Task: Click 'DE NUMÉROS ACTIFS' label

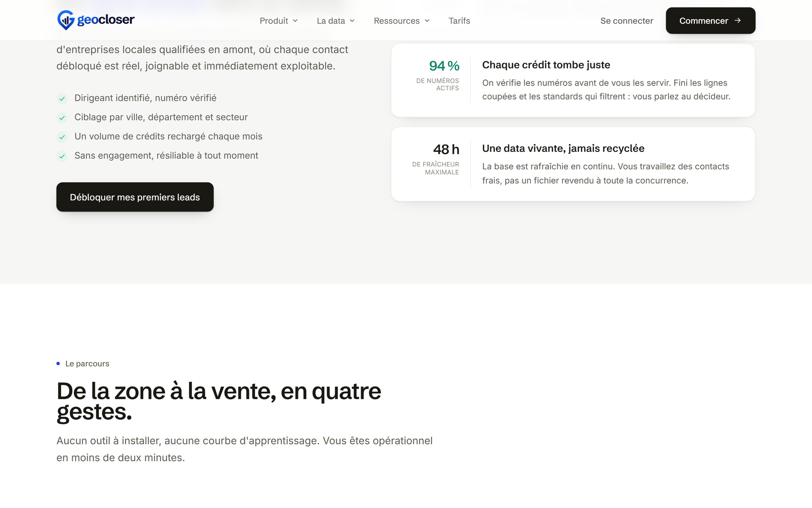Action: 437,84
